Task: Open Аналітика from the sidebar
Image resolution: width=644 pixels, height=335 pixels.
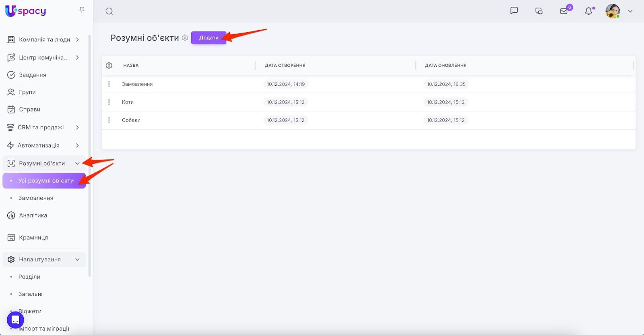Action: [x=33, y=215]
